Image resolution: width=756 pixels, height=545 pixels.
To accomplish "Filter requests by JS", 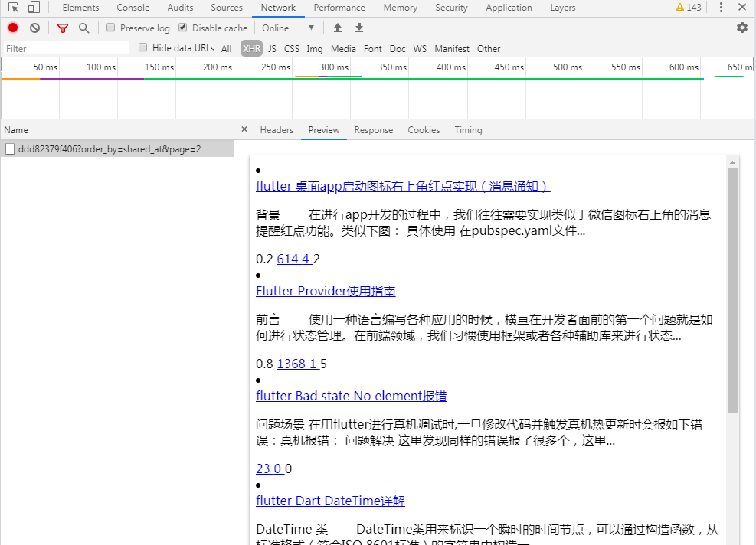I will (x=273, y=49).
